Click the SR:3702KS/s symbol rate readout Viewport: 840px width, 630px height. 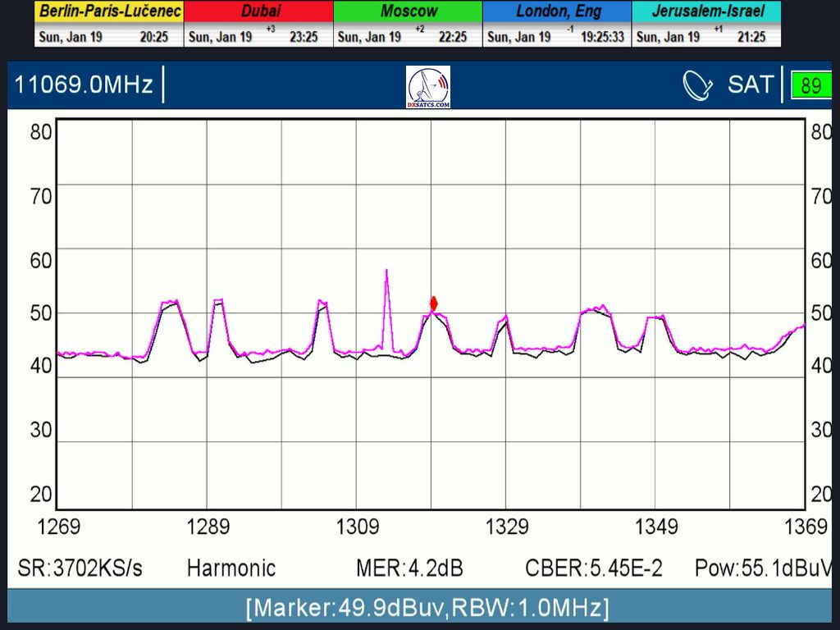click(80, 568)
